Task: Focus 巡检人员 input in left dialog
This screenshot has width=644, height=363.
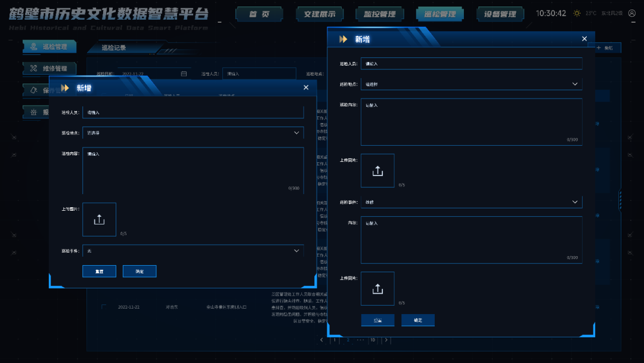Action: point(193,112)
